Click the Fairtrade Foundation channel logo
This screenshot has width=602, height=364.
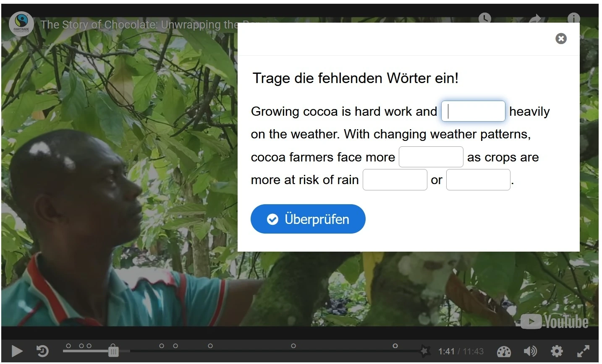click(x=21, y=24)
